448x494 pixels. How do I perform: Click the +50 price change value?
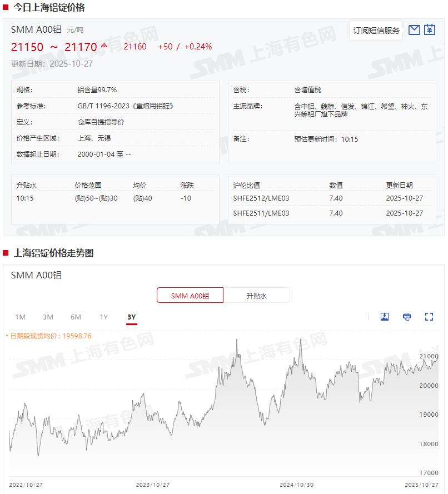tap(165, 47)
